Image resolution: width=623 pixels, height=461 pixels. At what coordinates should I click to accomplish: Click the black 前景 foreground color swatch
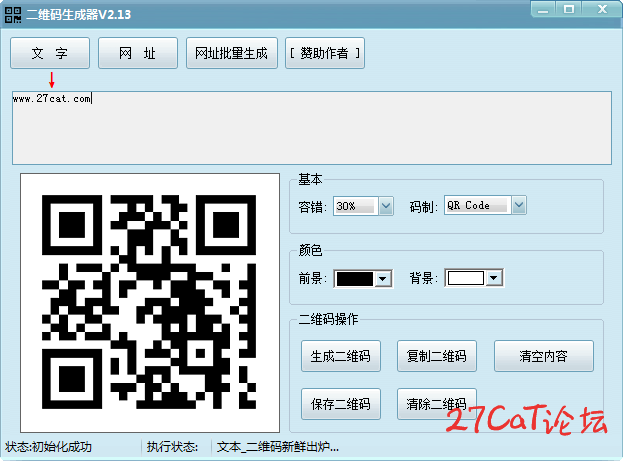(x=355, y=279)
